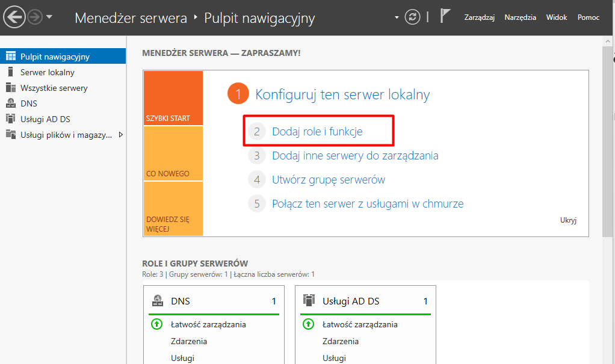Image resolution: width=615 pixels, height=364 pixels.
Task: Open the Widok menu
Action: coord(556,17)
